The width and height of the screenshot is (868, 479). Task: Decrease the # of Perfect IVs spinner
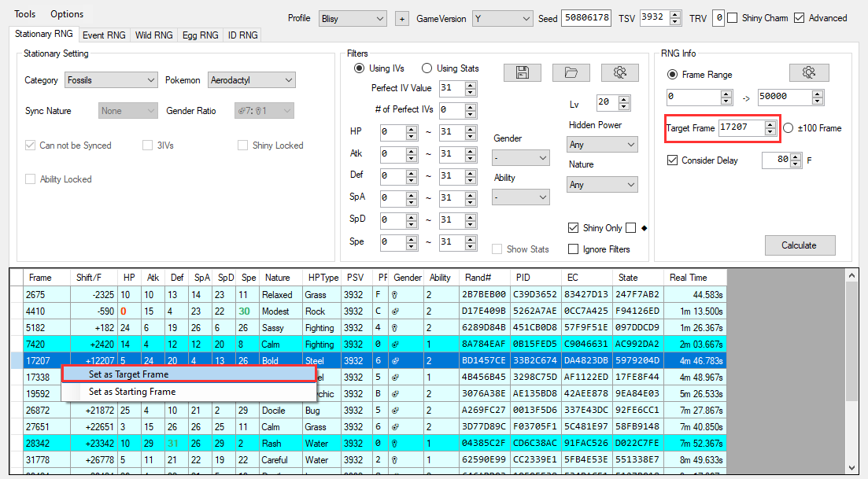click(x=471, y=114)
